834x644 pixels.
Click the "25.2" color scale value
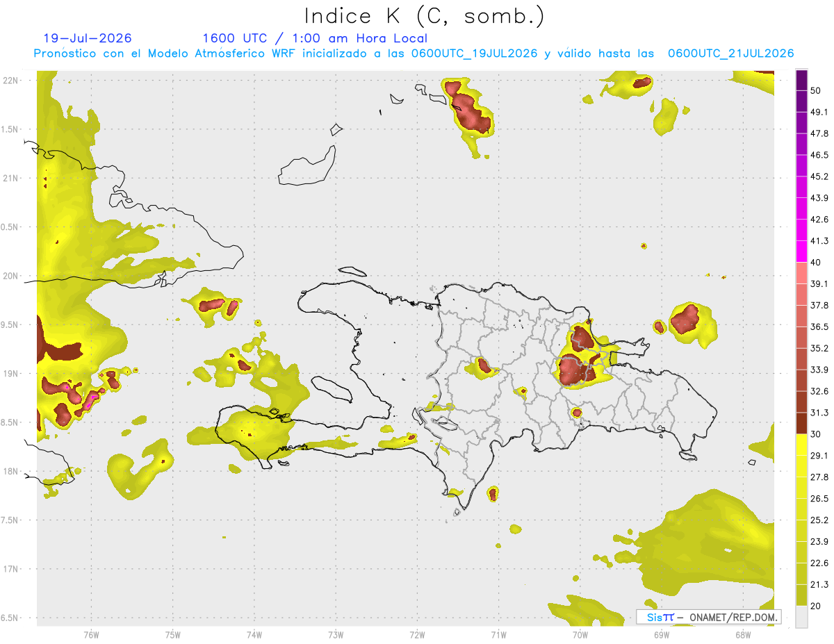coord(820,520)
